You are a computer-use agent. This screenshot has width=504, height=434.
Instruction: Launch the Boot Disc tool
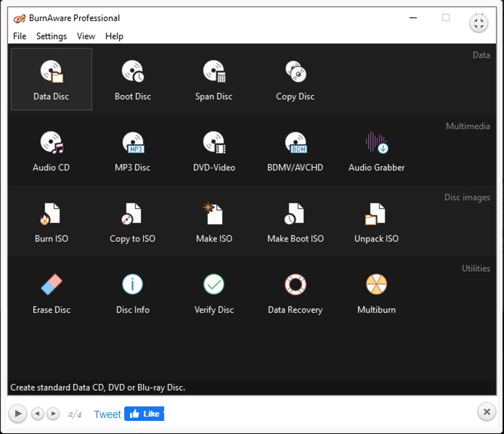point(133,79)
